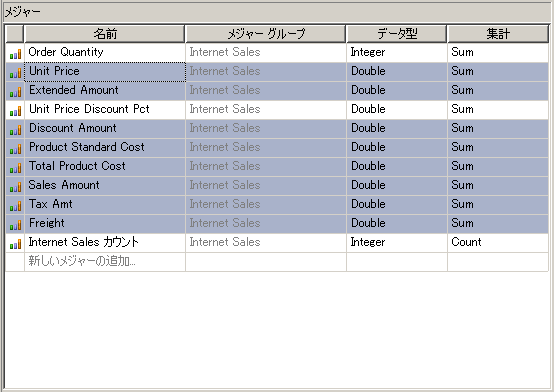The height and width of the screenshot is (392, 554).
Task: Click the measure icon beside Total Product Cost
Action: coord(15,168)
